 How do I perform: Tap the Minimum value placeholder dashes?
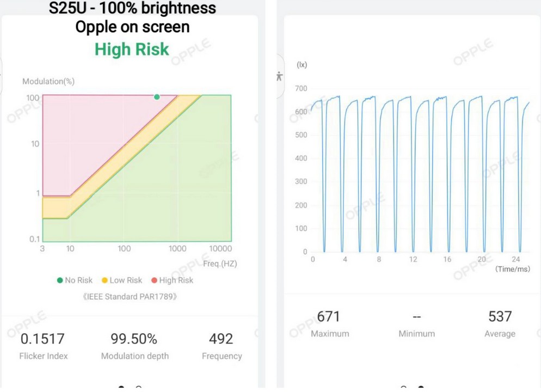point(416,316)
